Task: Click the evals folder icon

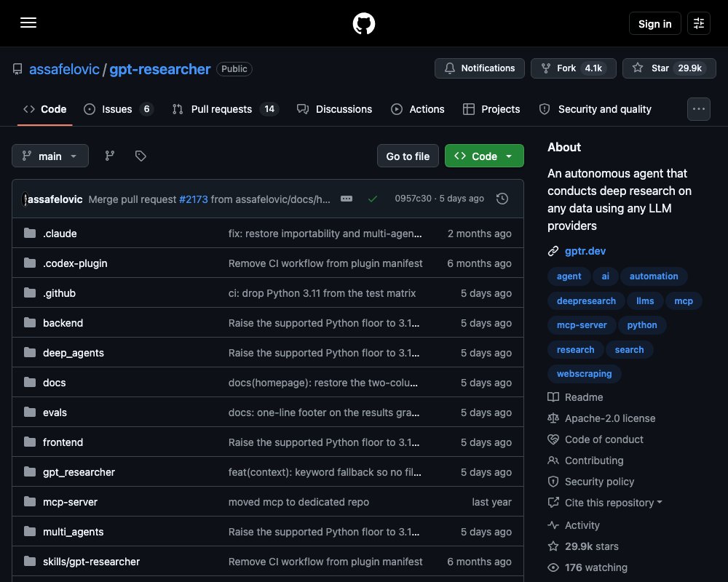Action: point(30,412)
